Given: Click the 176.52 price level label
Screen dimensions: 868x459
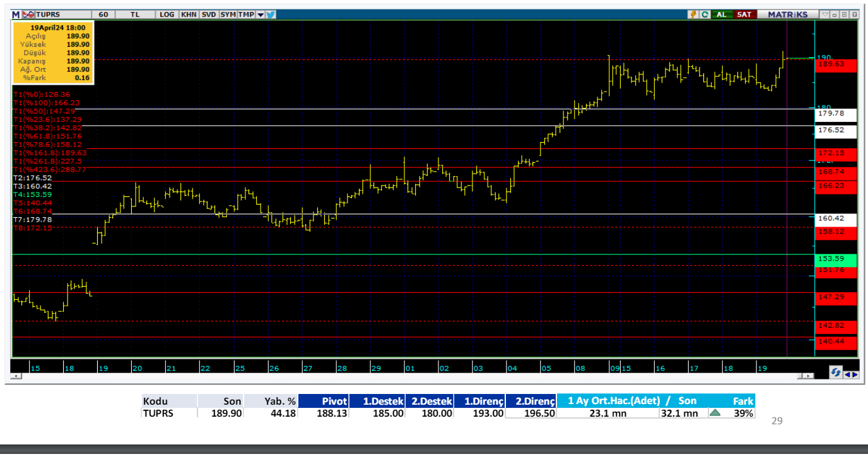Looking at the screenshot, I should point(836,131).
